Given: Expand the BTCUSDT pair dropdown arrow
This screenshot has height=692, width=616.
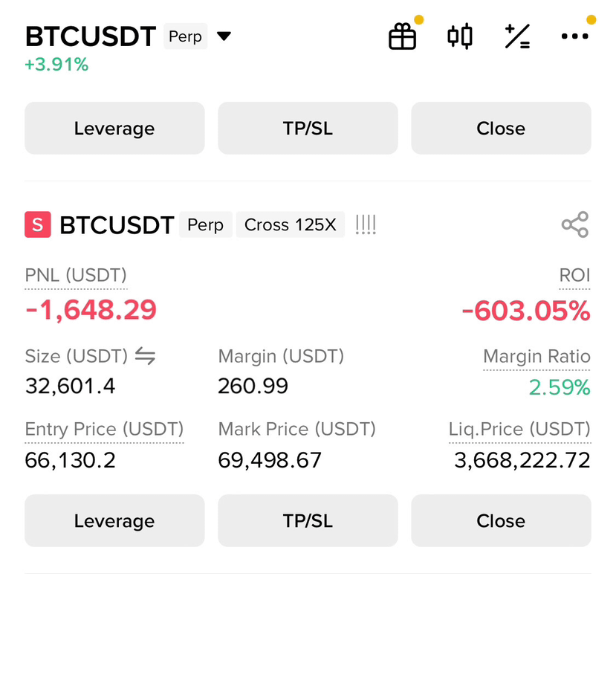Looking at the screenshot, I should 224,36.
